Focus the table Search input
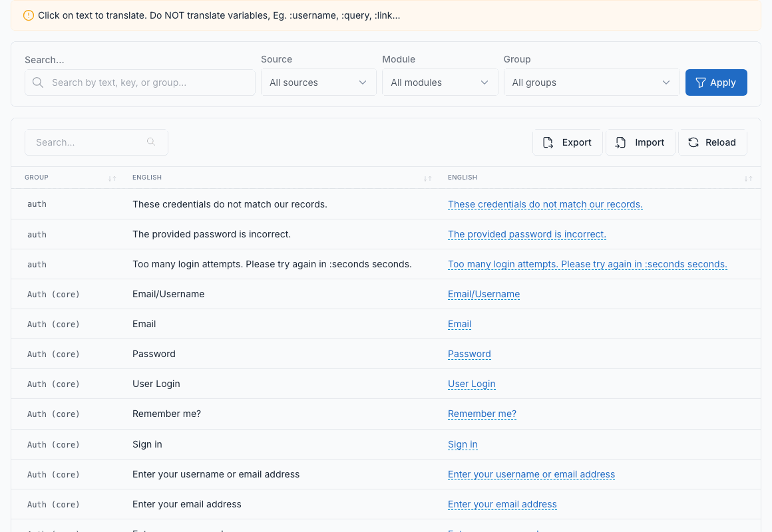 (96, 142)
